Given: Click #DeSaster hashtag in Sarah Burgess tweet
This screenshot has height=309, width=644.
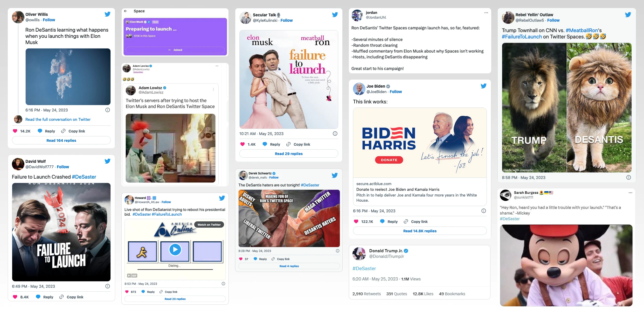Looking at the screenshot, I should pos(510,219).
